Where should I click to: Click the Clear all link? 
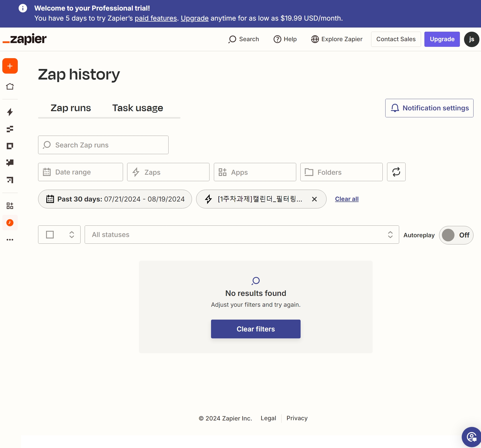(x=347, y=199)
